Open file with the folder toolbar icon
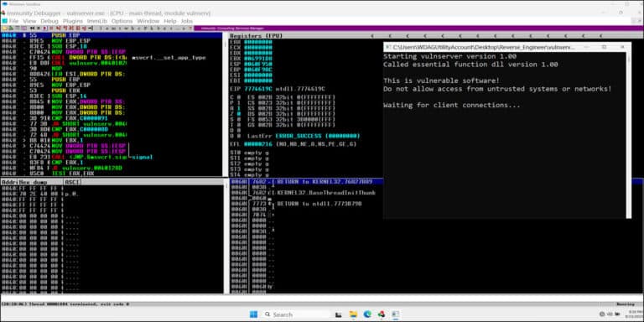The image size is (644, 322). (x=5, y=28)
